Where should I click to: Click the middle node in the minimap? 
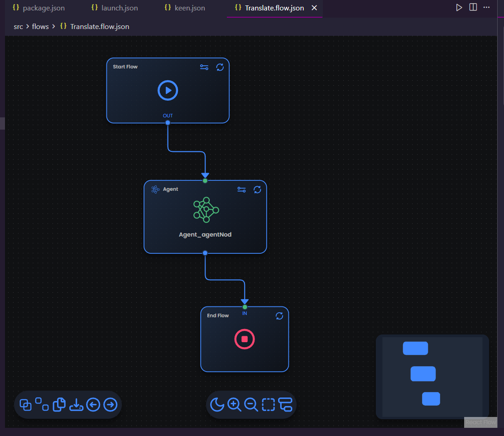coord(423,373)
